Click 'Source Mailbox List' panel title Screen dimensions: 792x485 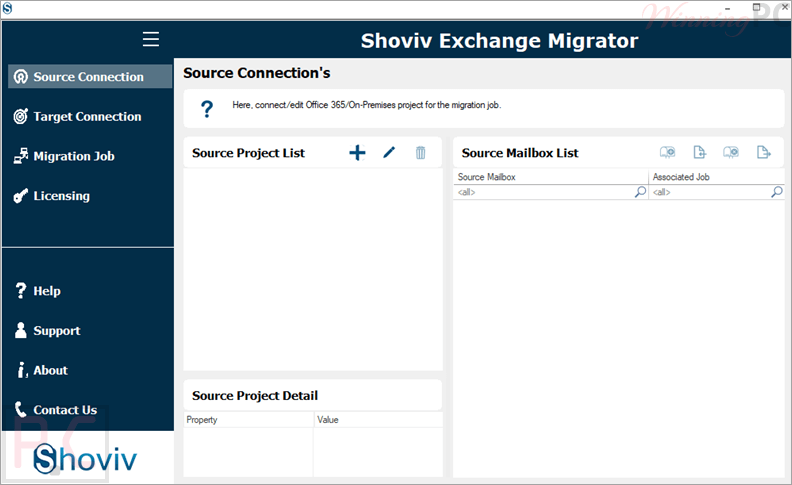[520, 153]
